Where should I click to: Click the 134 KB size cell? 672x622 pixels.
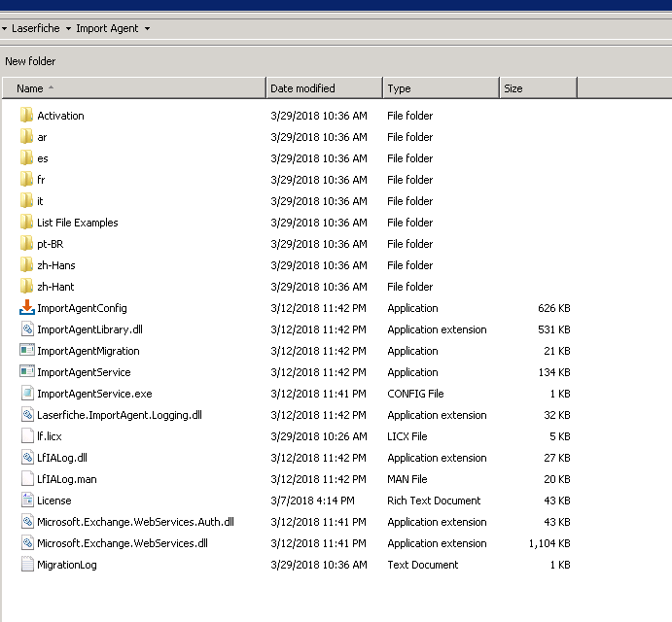[x=554, y=372]
